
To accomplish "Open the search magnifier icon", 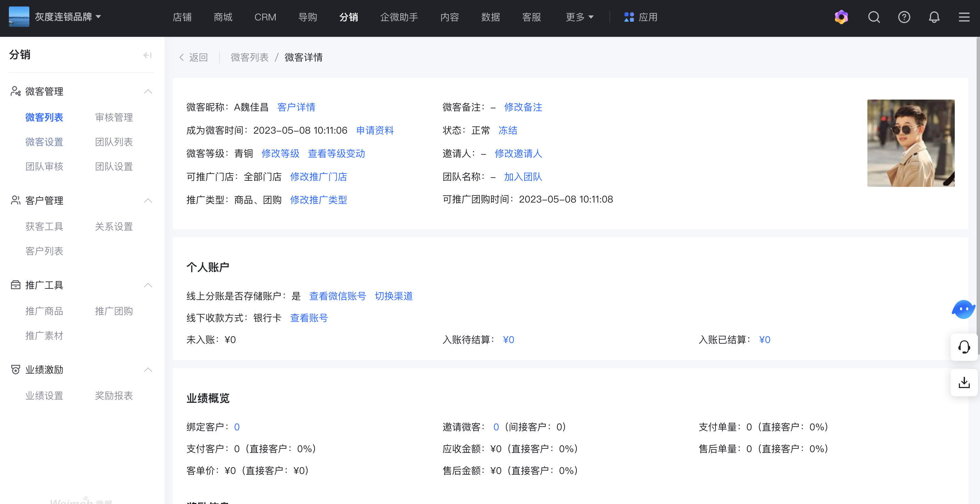I will [x=874, y=17].
